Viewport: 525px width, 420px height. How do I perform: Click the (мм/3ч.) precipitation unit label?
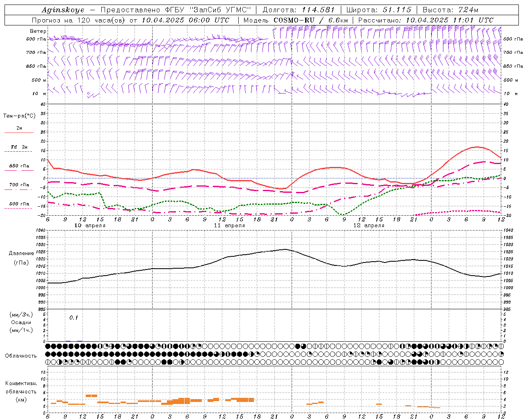click(x=21, y=315)
